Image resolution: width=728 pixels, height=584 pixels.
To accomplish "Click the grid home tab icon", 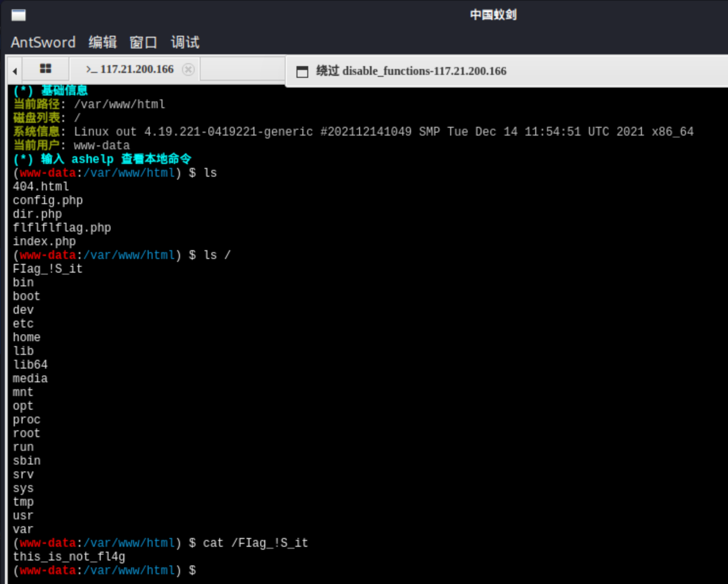I will pyautogui.click(x=45, y=69).
